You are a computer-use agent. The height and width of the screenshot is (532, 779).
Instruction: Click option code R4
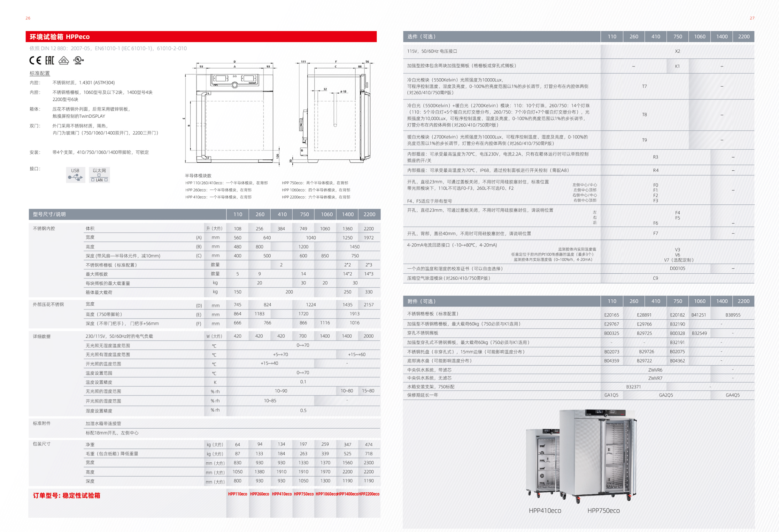[x=656, y=170]
